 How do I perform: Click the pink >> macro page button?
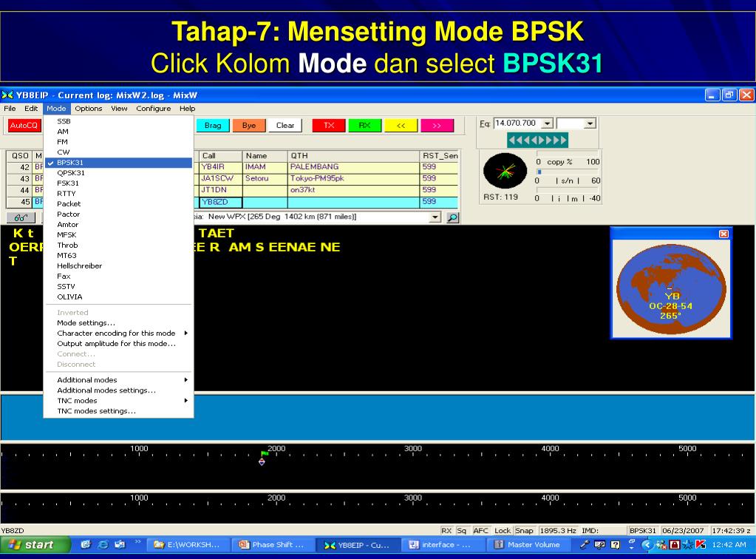click(x=437, y=126)
